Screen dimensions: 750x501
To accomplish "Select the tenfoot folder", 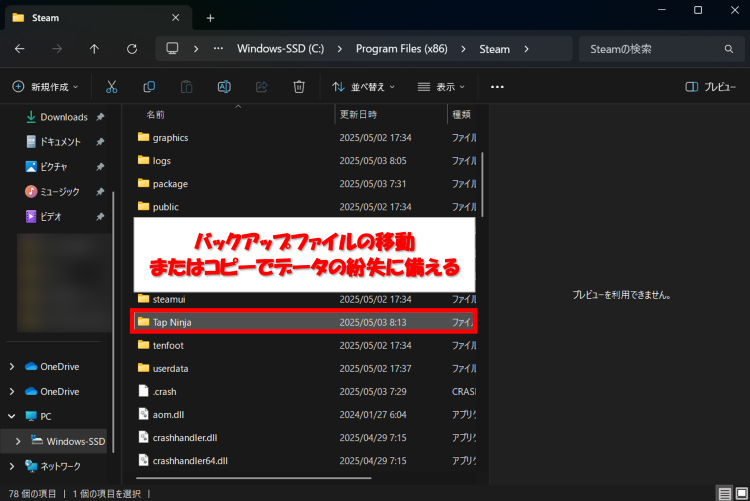I will 304,345.
